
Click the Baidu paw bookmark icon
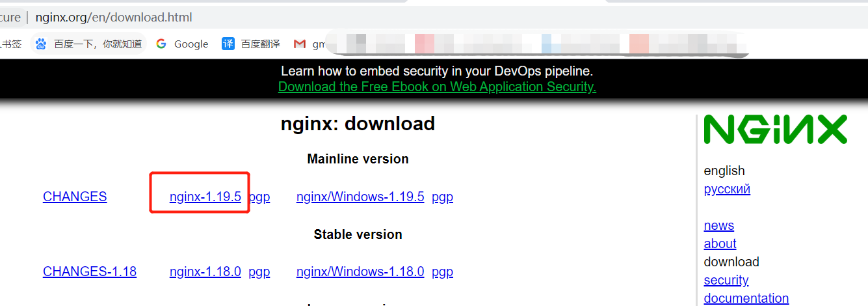coord(41,44)
